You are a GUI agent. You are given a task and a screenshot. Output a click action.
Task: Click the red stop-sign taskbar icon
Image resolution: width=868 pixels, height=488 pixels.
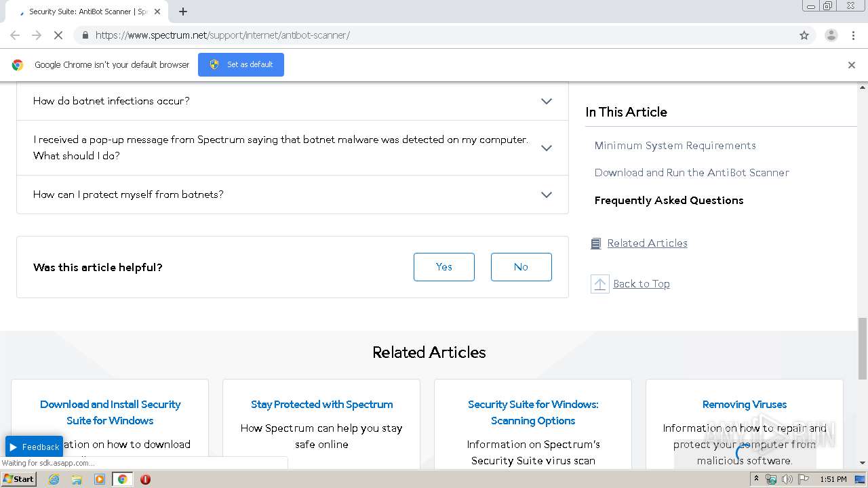pos(145,479)
